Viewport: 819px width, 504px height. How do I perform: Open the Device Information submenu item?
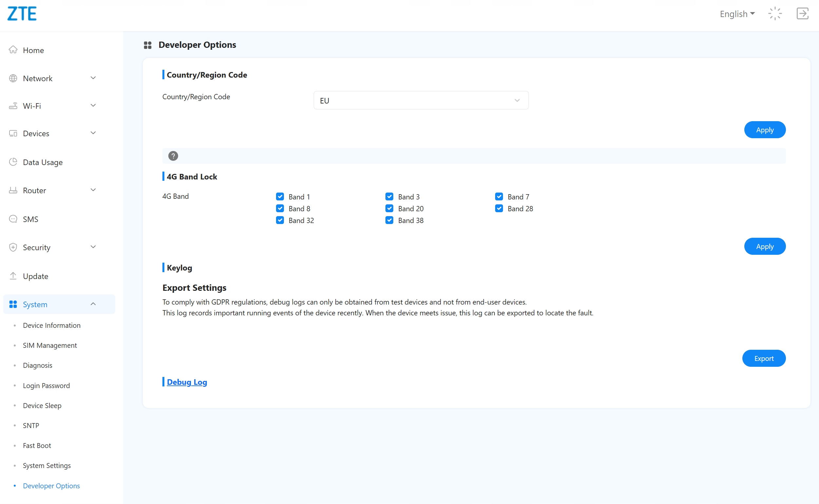52,325
